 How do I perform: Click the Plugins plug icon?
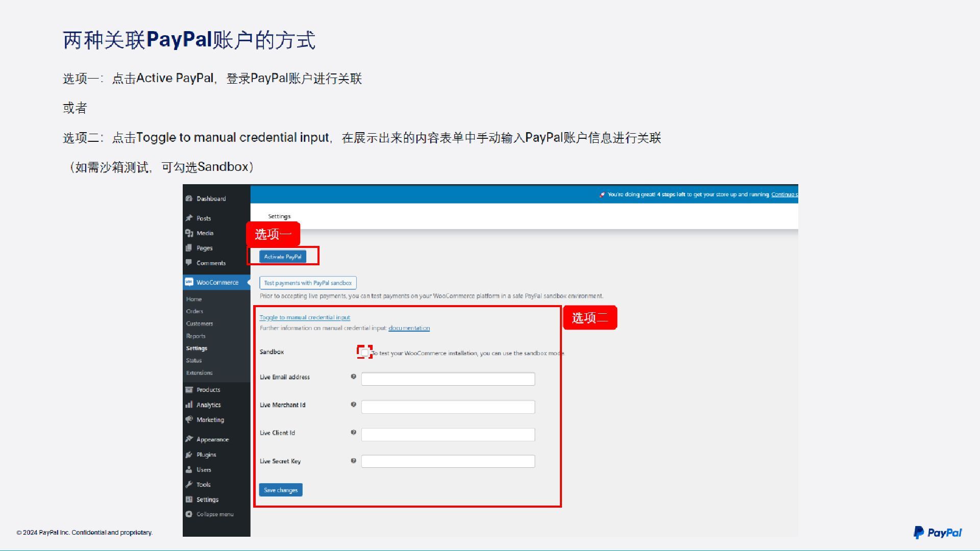click(x=189, y=455)
